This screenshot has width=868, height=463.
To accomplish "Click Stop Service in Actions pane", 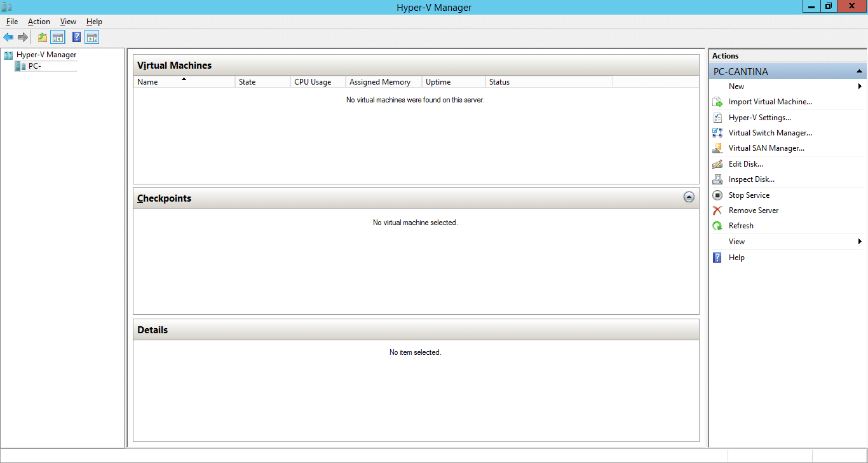I will tap(749, 195).
